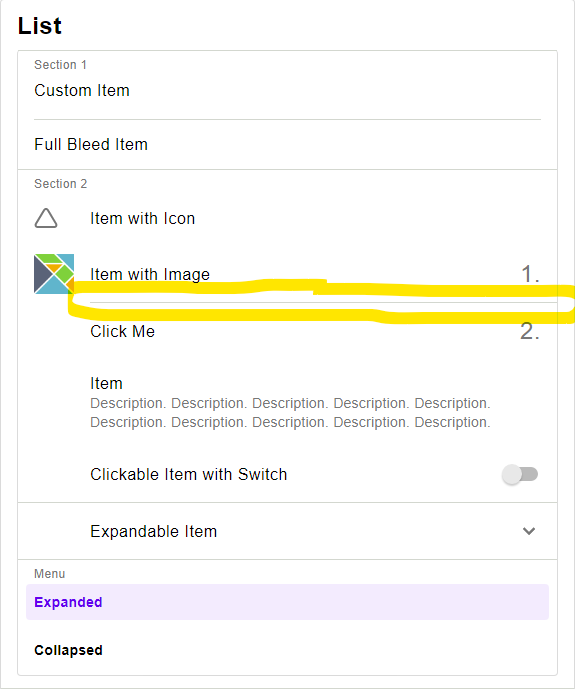Click the Expandable Item label text

[153, 532]
